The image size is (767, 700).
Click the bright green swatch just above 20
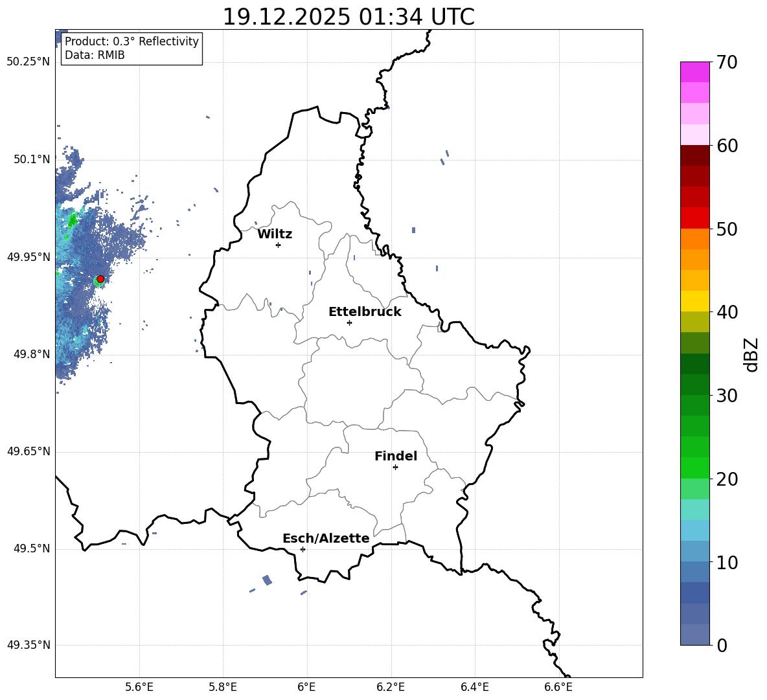coord(694,468)
